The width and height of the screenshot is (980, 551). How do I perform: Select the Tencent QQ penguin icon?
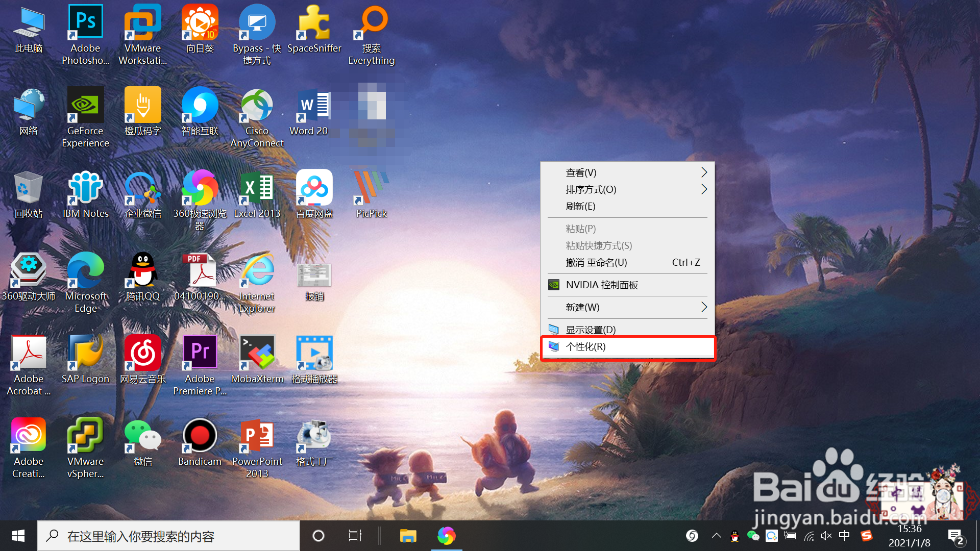pos(142,271)
